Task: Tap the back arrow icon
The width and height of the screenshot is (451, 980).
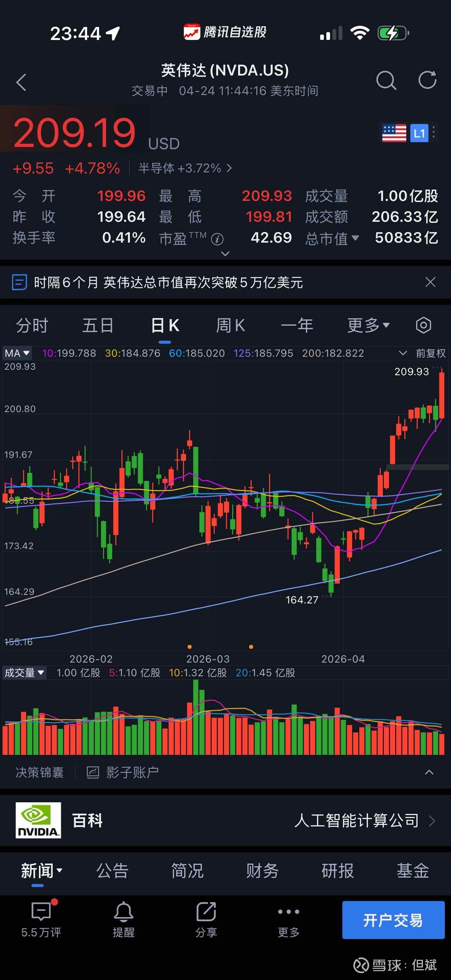Action: (21, 82)
